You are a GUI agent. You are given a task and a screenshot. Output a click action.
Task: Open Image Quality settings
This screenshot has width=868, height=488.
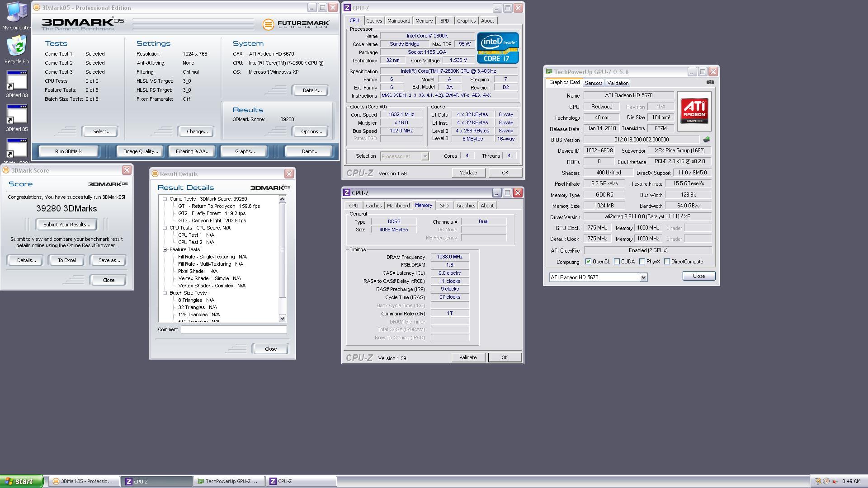pyautogui.click(x=141, y=151)
